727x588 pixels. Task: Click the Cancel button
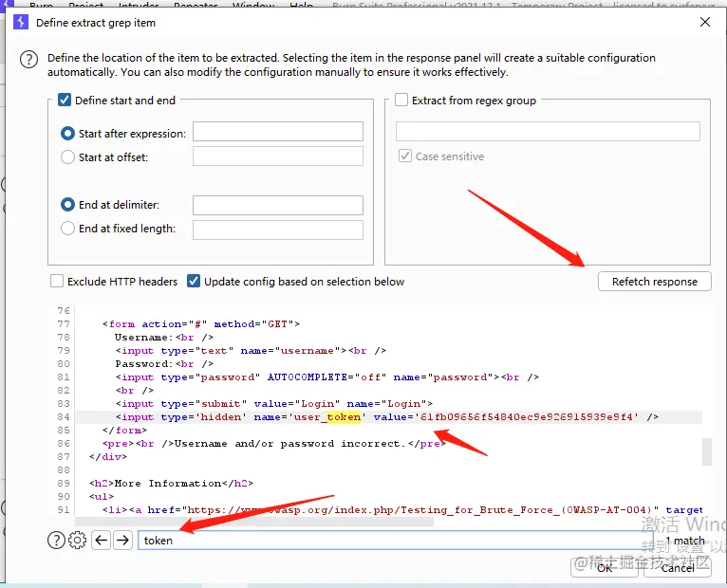pos(678,568)
